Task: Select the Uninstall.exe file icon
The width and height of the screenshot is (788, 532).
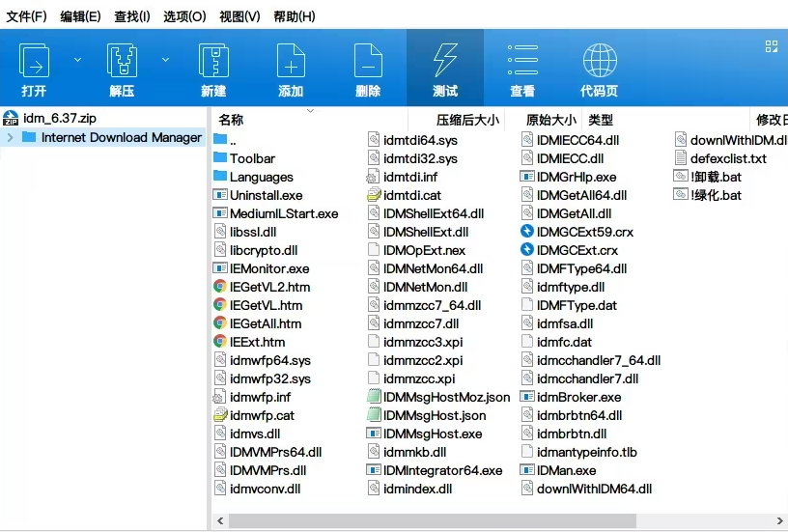Action: click(220, 194)
